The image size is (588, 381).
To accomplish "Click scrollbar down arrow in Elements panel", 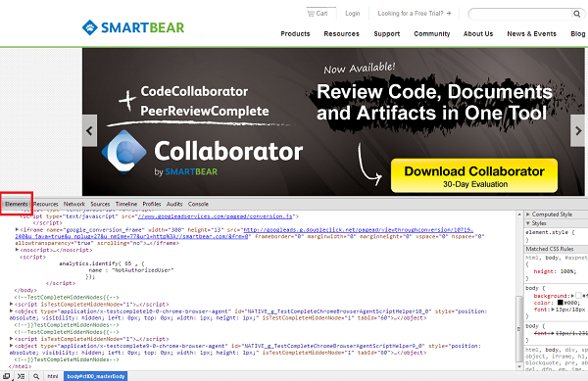I will tap(519, 366).
